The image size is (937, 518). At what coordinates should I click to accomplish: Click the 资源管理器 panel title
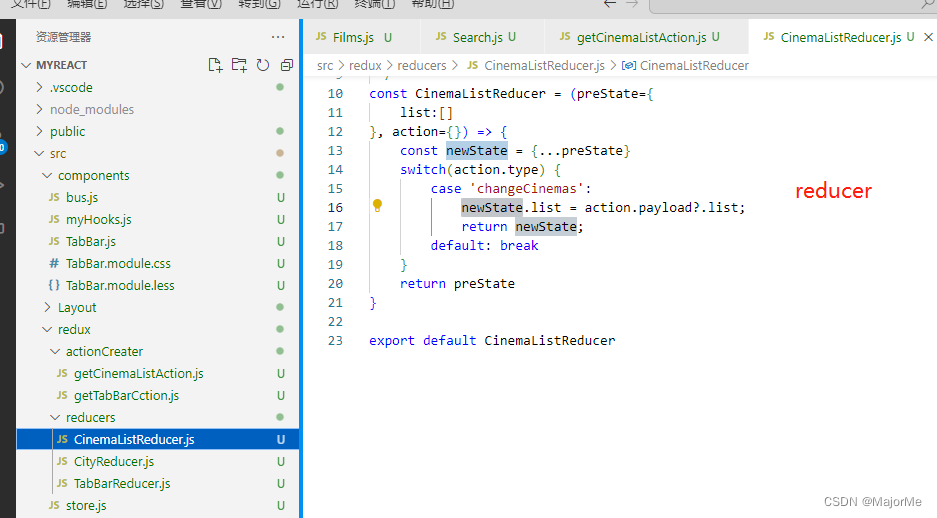[63, 37]
